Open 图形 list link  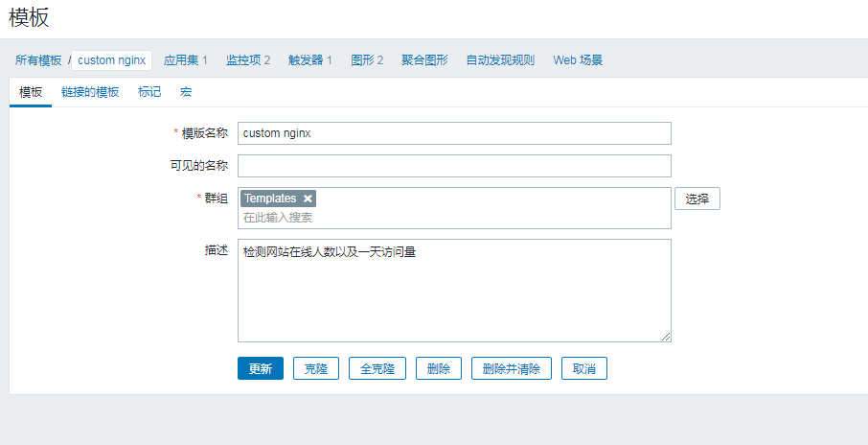(367, 60)
